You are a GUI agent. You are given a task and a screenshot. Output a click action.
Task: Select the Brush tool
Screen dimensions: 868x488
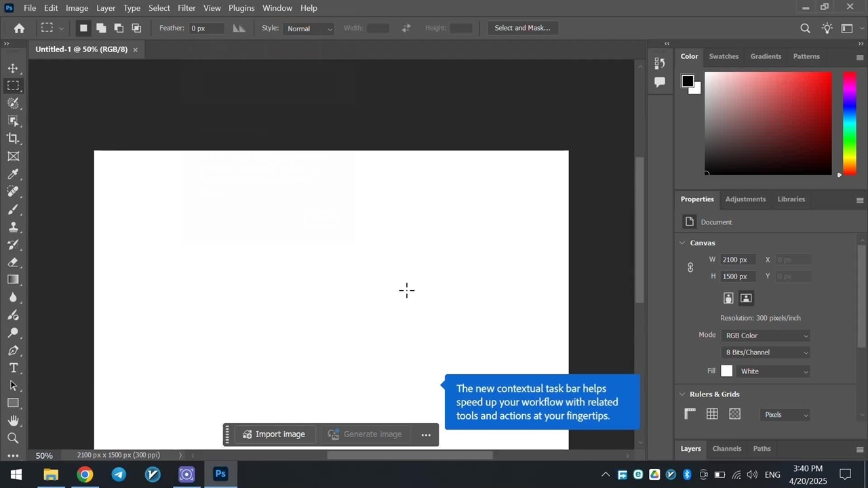(13, 209)
